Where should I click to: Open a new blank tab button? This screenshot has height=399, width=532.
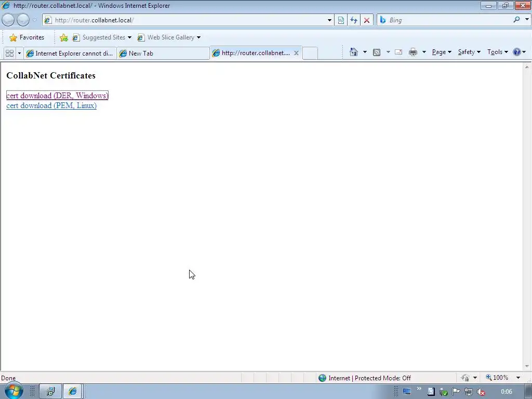click(x=310, y=54)
